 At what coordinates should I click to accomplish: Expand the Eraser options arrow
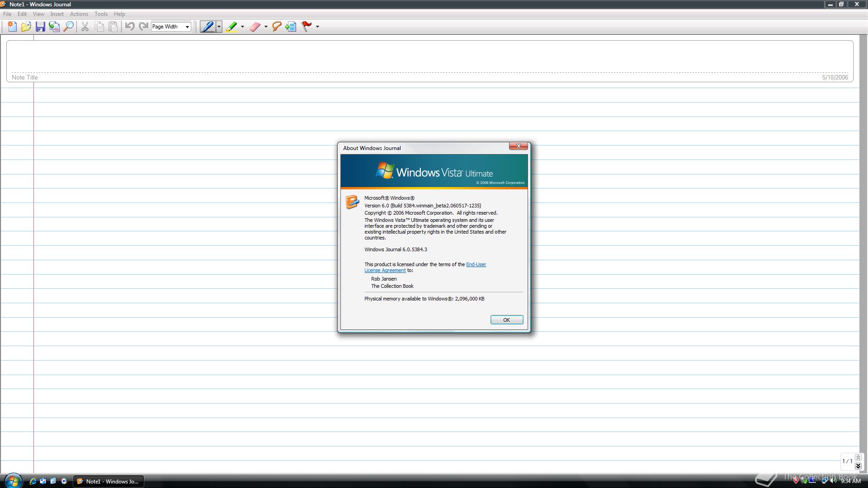266,27
